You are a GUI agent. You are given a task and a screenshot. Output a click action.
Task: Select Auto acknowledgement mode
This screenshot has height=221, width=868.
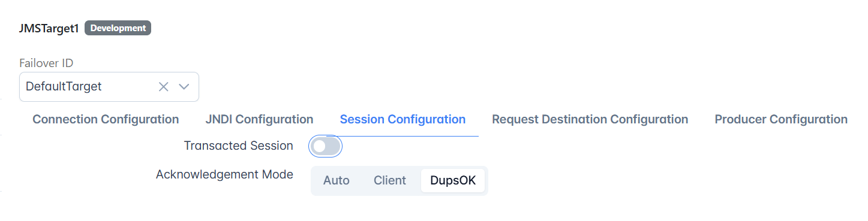tap(337, 180)
